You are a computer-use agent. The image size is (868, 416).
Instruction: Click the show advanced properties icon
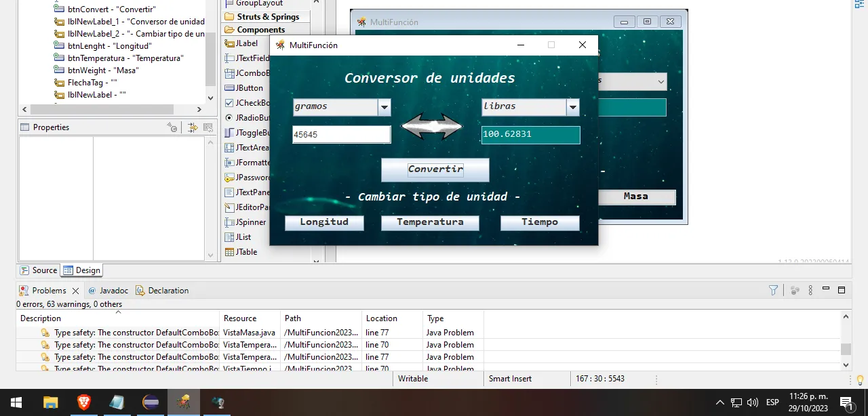(x=172, y=127)
